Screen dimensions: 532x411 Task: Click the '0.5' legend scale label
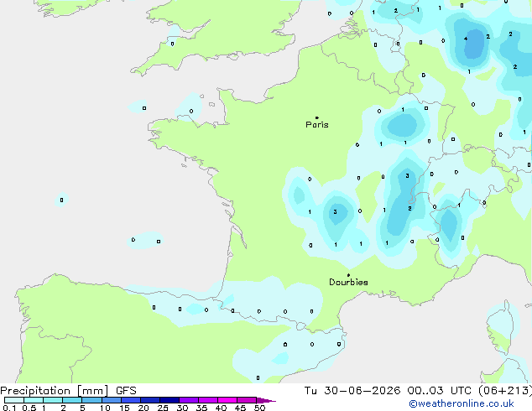(x=29, y=408)
